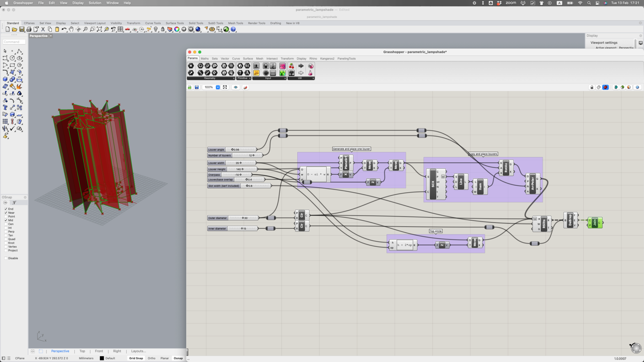This screenshot has width=644, height=362.
Task: Click Viewport settings in Display panel
Action: 604,43
